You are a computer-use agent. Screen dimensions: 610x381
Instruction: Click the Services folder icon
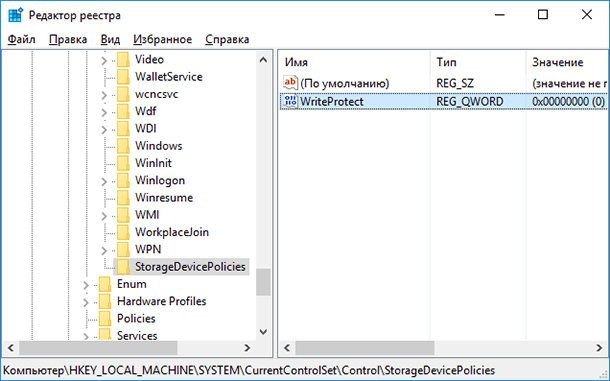coord(105,335)
